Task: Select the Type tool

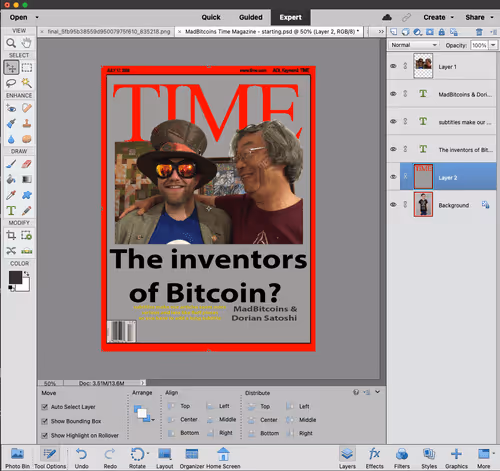Action: (x=11, y=210)
